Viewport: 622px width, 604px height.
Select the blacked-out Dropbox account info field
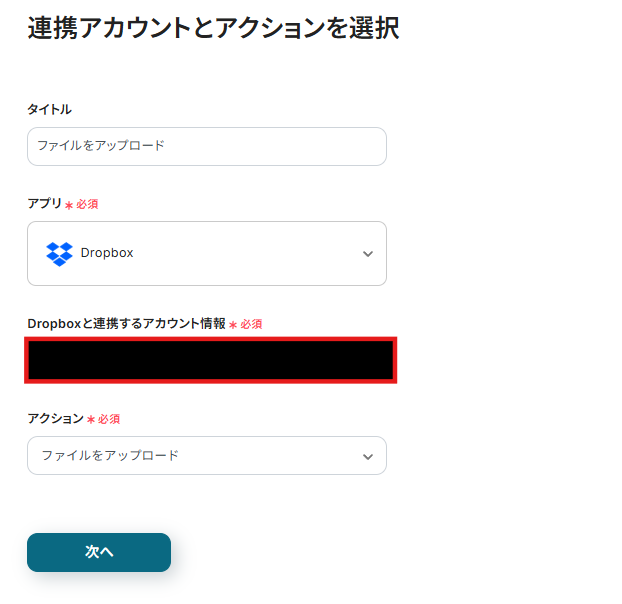coord(211,360)
